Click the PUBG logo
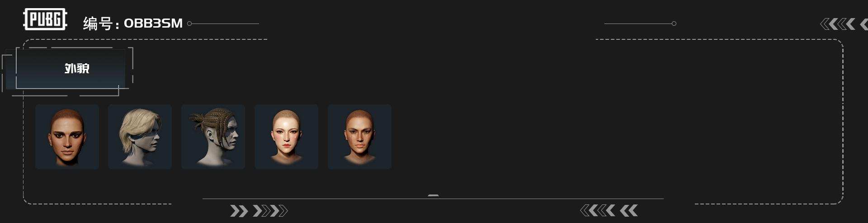The width and height of the screenshot is (868, 223). pyautogui.click(x=45, y=19)
